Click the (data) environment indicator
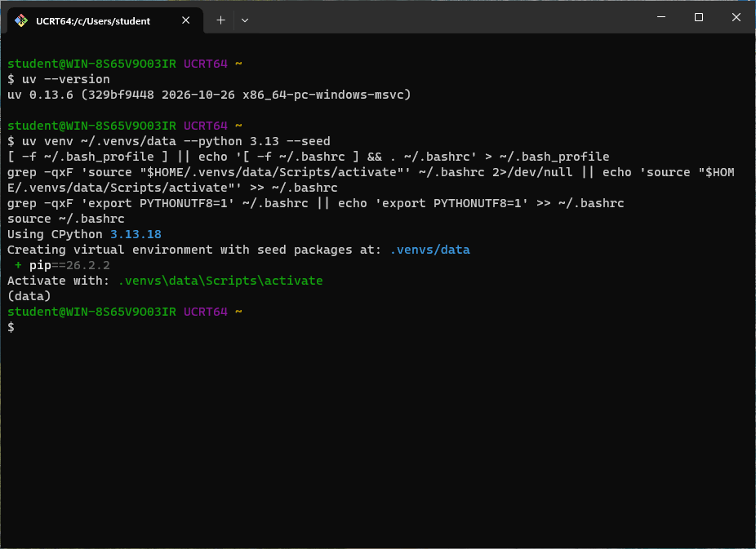Viewport: 756px width, 549px height. tap(29, 296)
